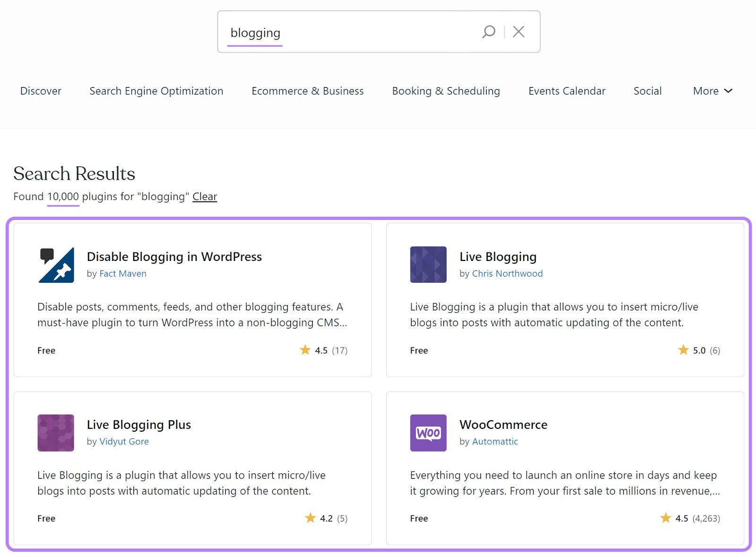The height and width of the screenshot is (557, 756).
Task: Click the star rating on Disable Blogging card
Action: 305,350
